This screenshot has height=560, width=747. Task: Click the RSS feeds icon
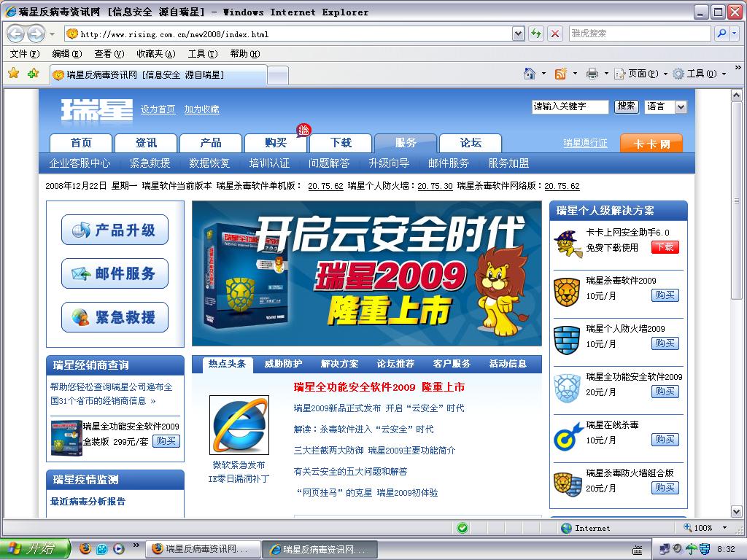[x=560, y=74]
